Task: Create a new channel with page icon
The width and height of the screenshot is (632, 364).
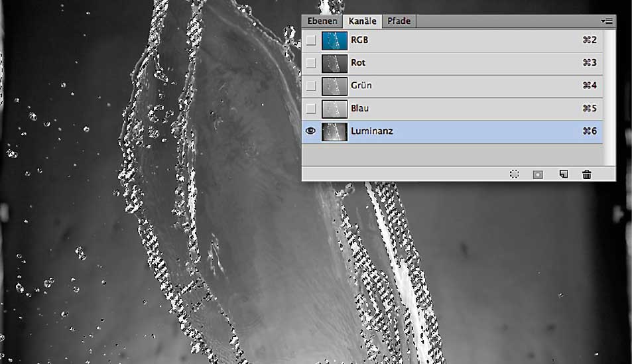Action: [x=563, y=174]
